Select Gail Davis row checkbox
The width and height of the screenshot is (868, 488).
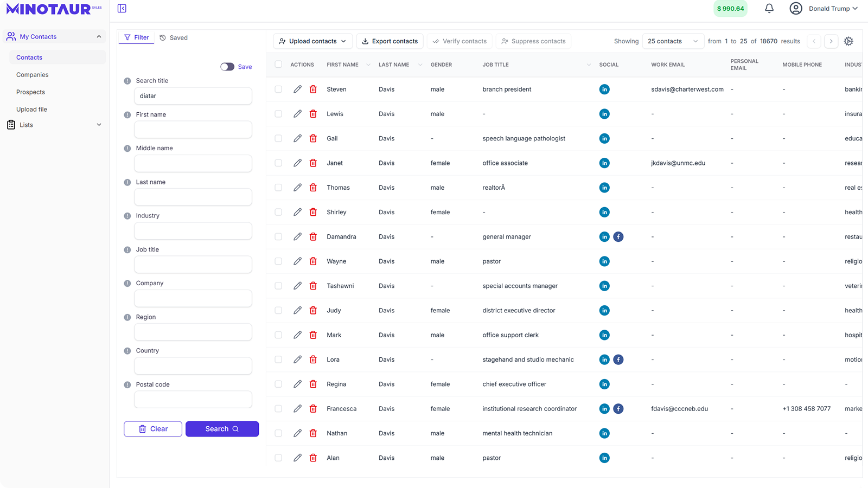278,138
